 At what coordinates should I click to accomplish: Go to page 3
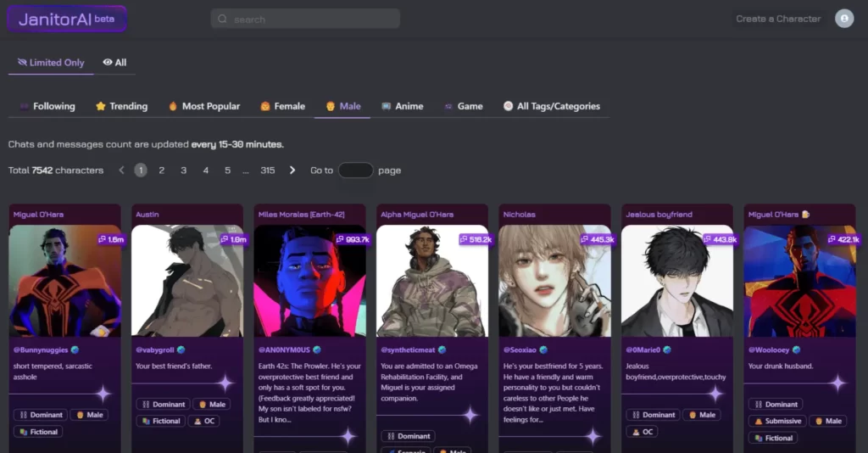point(184,171)
